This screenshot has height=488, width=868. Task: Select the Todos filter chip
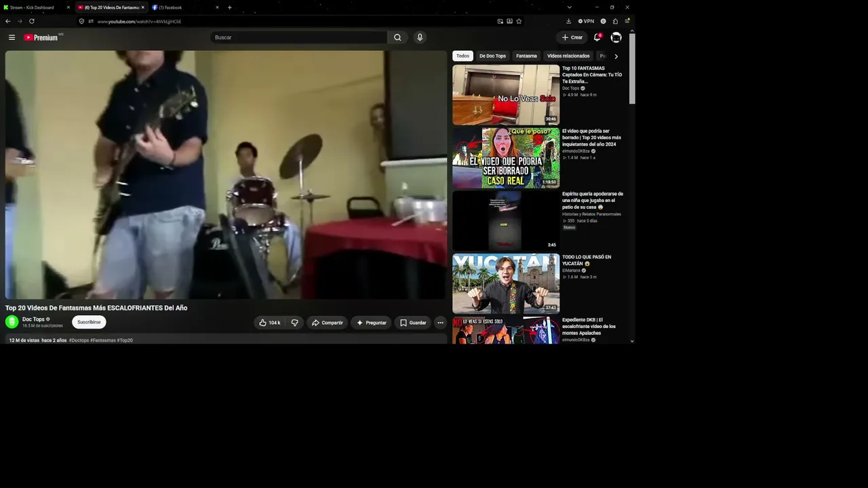[x=462, y=56]
